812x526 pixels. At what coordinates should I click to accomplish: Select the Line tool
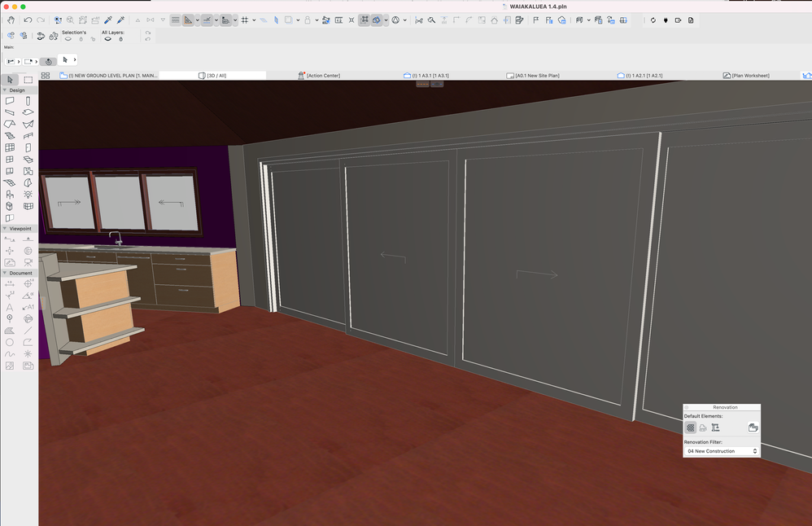click(28, 331)
